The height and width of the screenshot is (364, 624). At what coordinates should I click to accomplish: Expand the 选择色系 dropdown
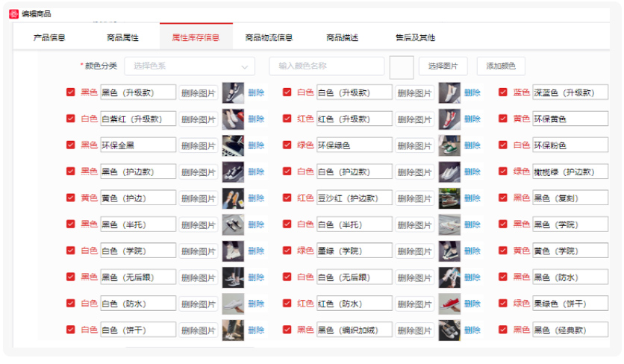pyautogui.click(x=190, y=66)
